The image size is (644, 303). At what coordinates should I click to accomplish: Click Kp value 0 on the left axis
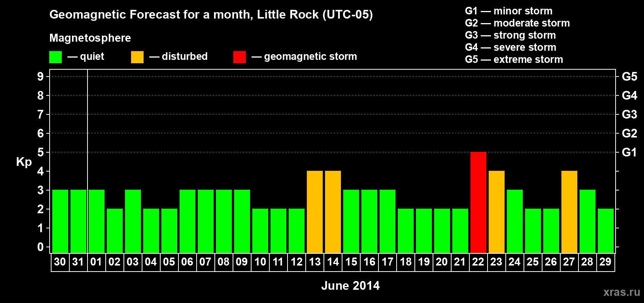pyautogui.click(x=41, y=247)
